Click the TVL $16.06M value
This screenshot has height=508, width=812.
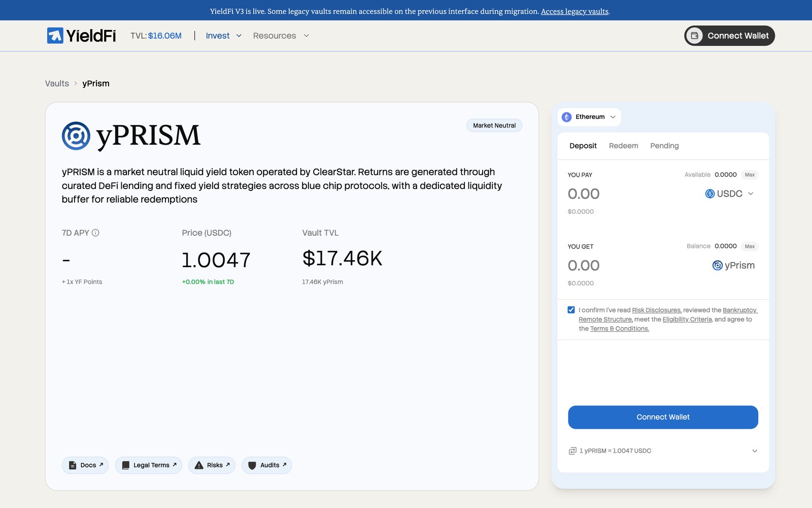pos(164,36)
